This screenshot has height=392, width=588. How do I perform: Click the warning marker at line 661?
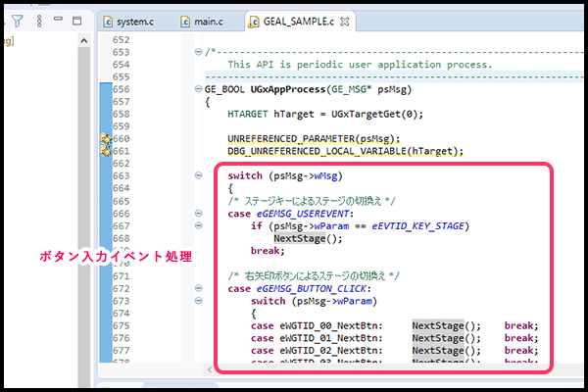coord(106,151)
